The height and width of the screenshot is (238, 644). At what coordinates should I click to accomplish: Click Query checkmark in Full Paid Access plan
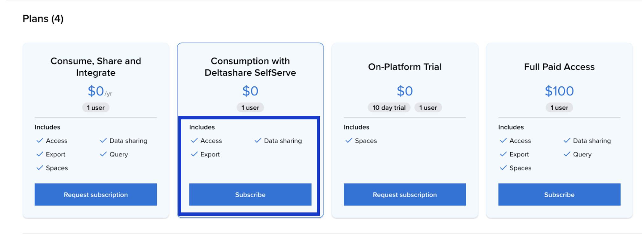point(567,154)
